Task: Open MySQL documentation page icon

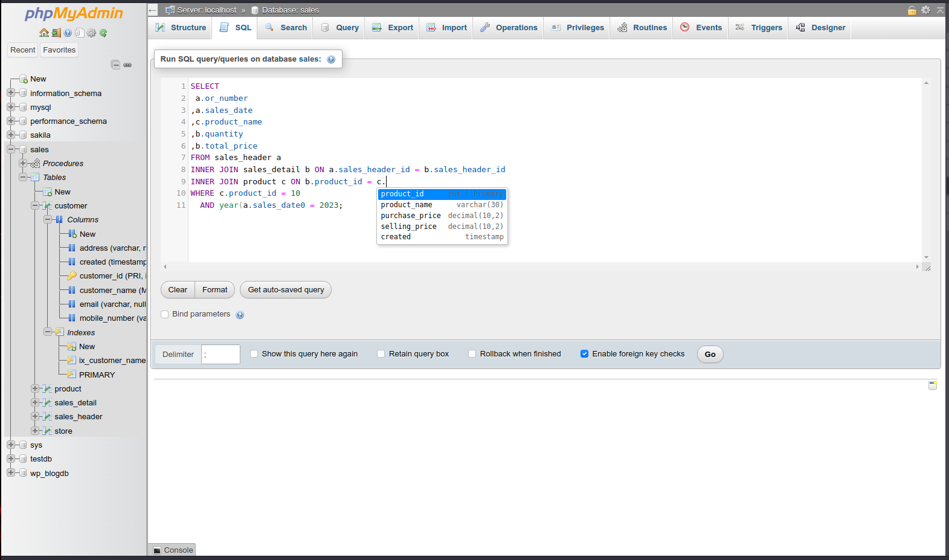Action: point(79,33)
